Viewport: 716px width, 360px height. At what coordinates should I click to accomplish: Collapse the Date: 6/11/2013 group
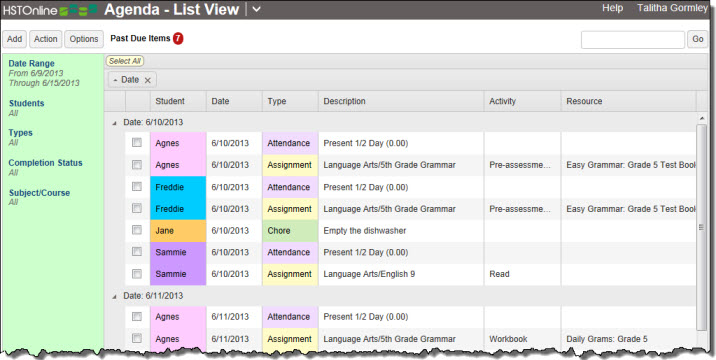click(115, 296)
